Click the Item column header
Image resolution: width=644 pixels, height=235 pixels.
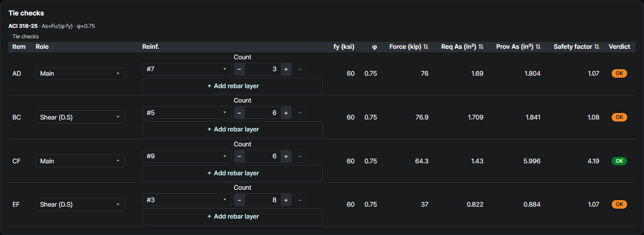click(19, 47)
